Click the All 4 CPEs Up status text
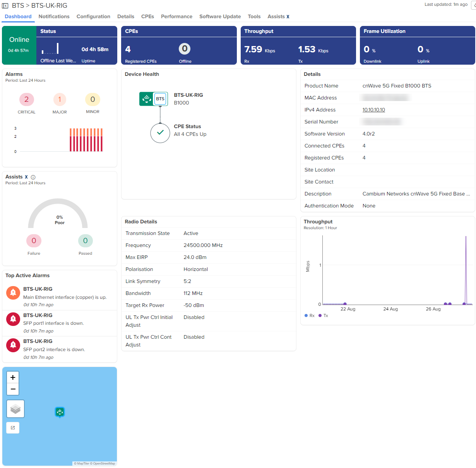 pyautogui.click(x=190, y=134)
